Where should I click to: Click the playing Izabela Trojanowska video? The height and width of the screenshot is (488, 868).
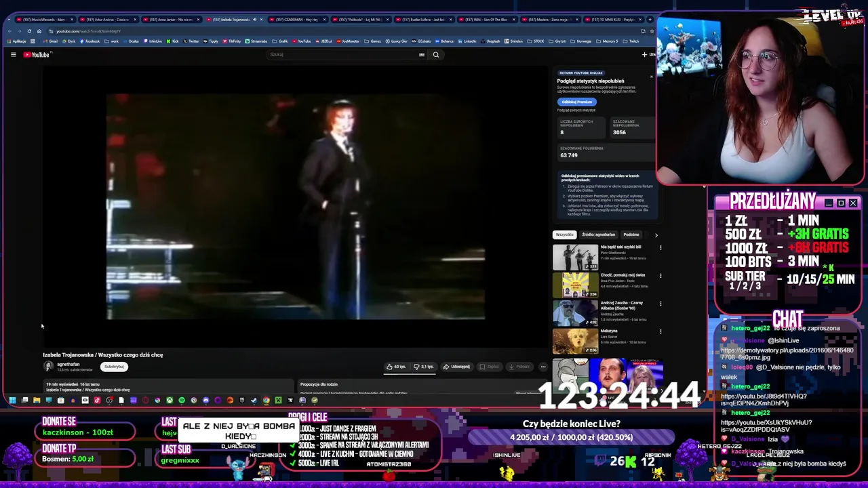[x=296, y=207]
